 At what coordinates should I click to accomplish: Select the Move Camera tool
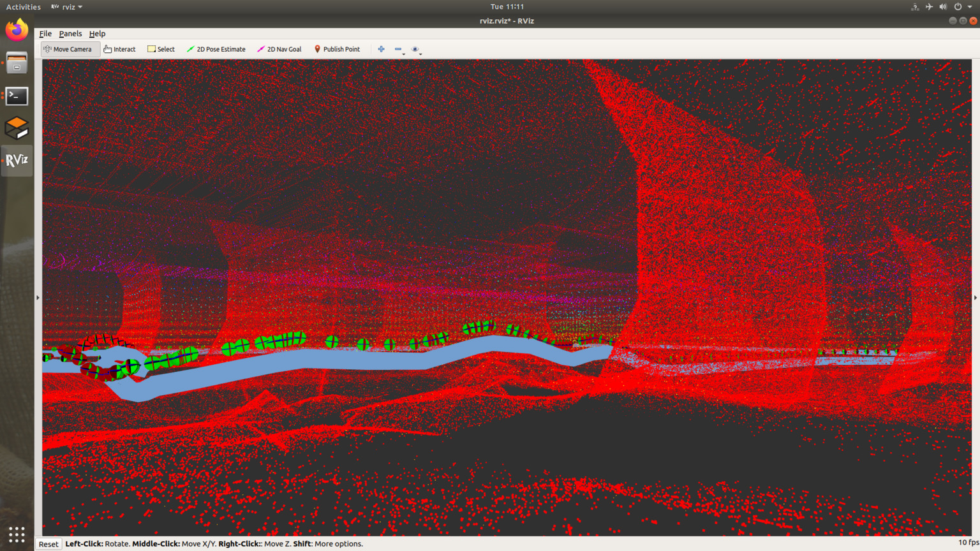70,49
